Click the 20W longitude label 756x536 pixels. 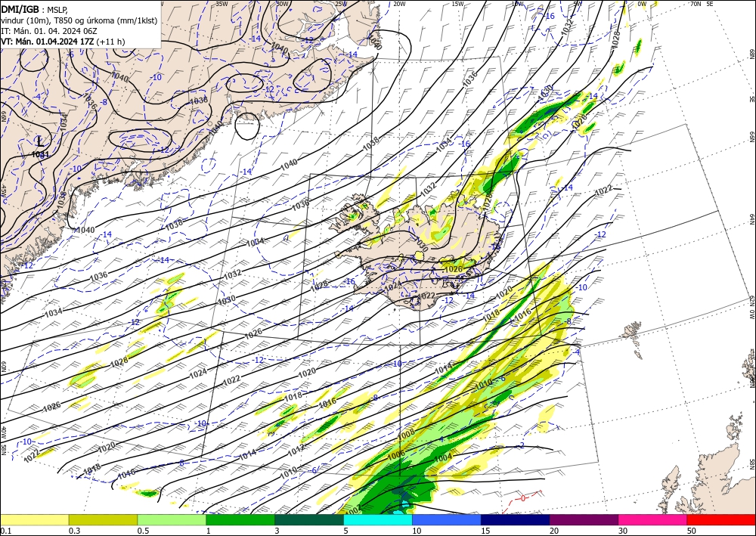point(398,4)
